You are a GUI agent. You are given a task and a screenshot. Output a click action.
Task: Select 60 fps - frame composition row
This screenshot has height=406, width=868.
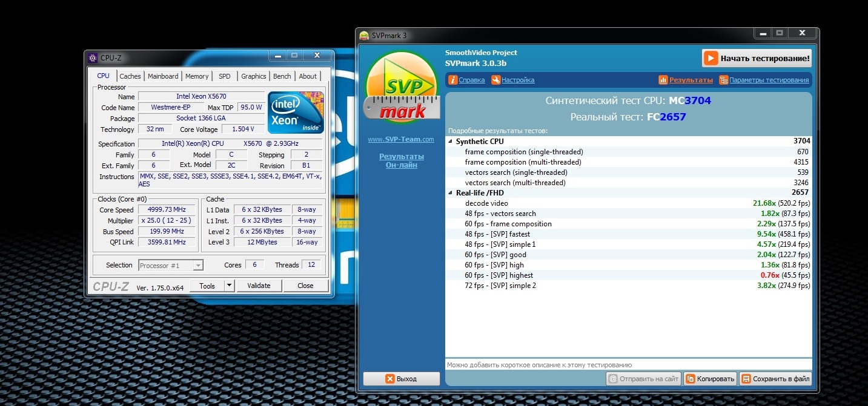(629, 224)
